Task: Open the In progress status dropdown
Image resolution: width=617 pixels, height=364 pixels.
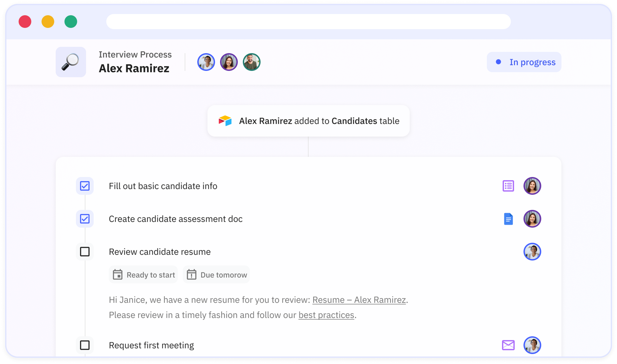Action: 524,62
